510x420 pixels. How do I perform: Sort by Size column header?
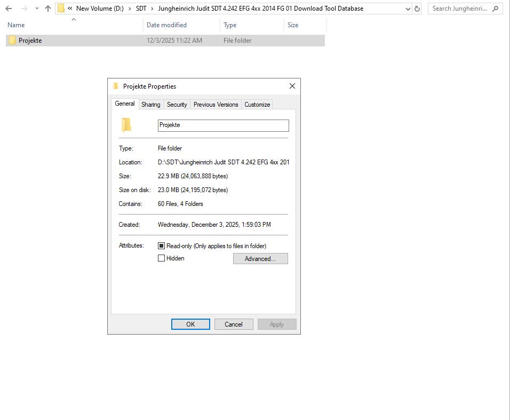pyautogui.click(x=293, y=25)
